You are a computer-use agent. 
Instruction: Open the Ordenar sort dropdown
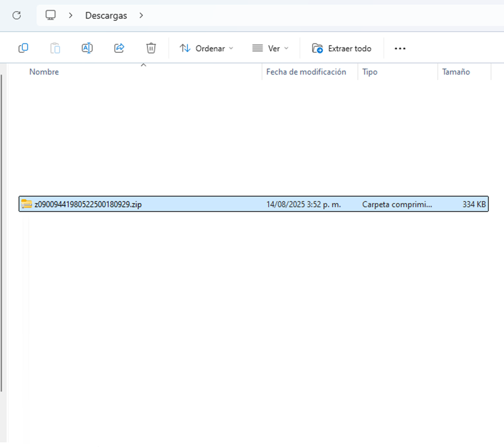pos(206,48)
